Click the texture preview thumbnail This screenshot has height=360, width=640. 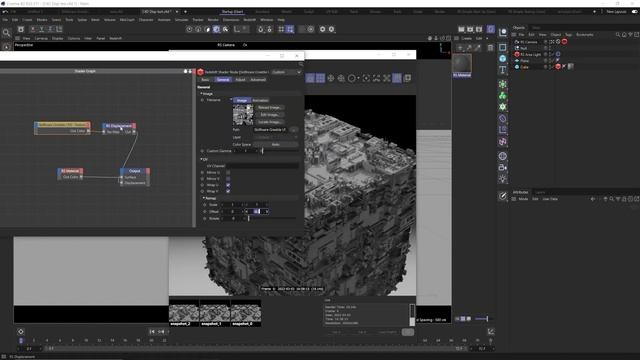pyautogui.click(x=243, y=115)
